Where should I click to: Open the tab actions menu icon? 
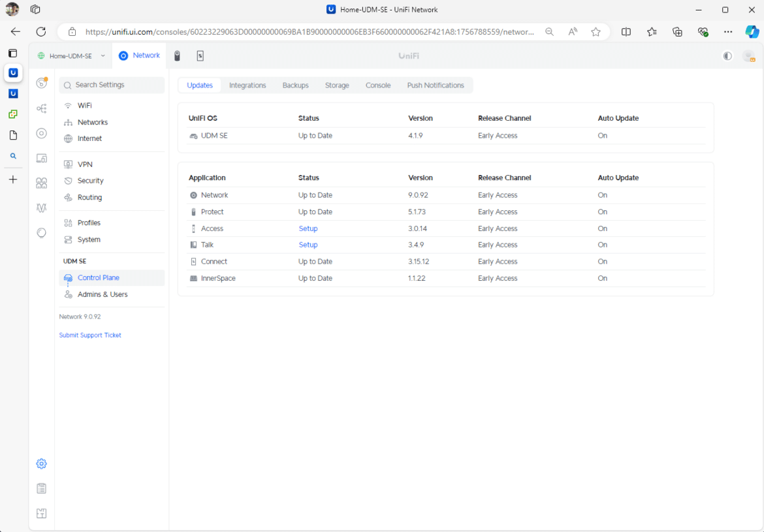13,53
